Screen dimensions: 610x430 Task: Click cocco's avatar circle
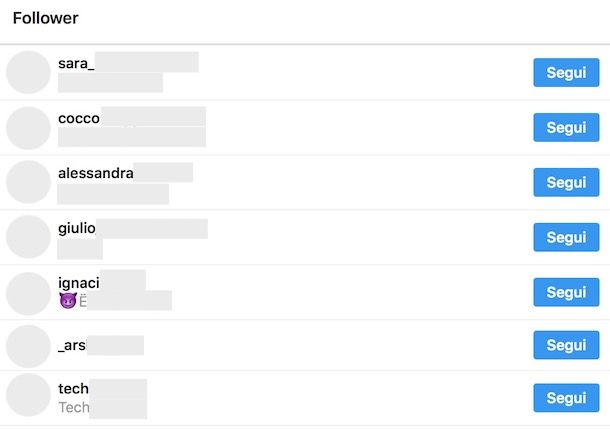pos(28,128)
